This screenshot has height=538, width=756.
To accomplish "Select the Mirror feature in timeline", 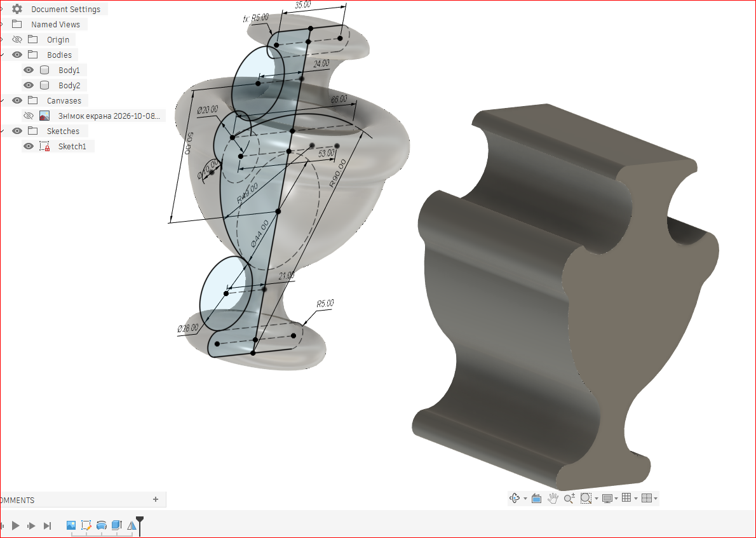I will tap(131, 525).
